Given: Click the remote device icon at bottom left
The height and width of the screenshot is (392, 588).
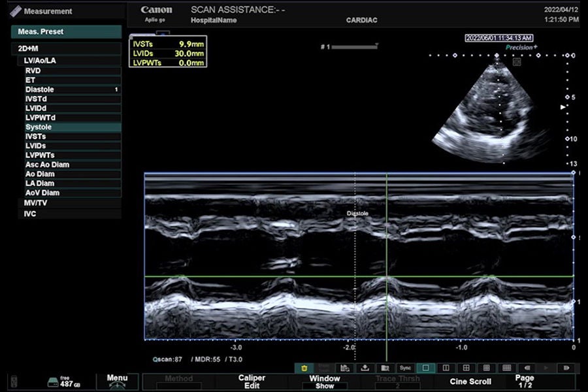Looking at the screenshot, I should (x=14, y=382).
